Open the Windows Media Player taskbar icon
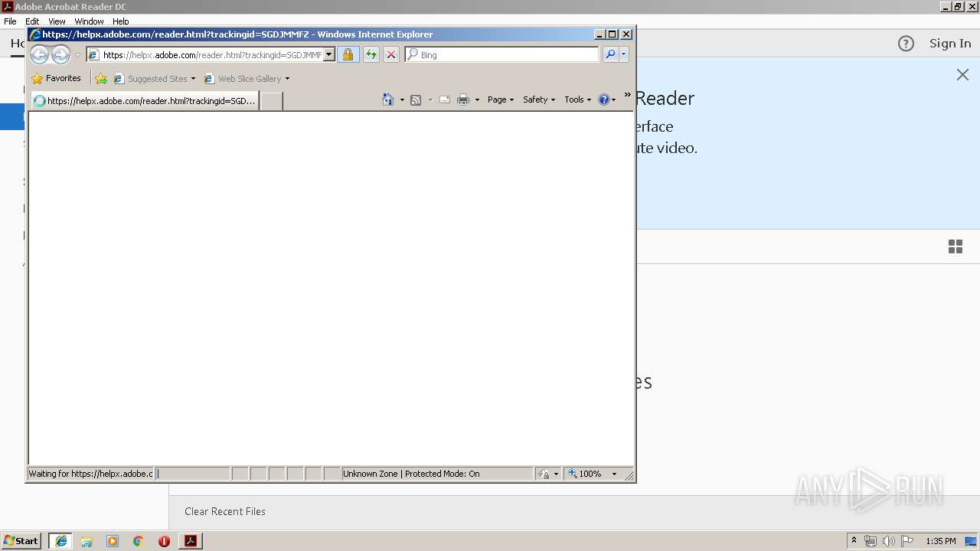Image resolution: width=980 pixels, height=551 pixels. (x=113, y=541)
